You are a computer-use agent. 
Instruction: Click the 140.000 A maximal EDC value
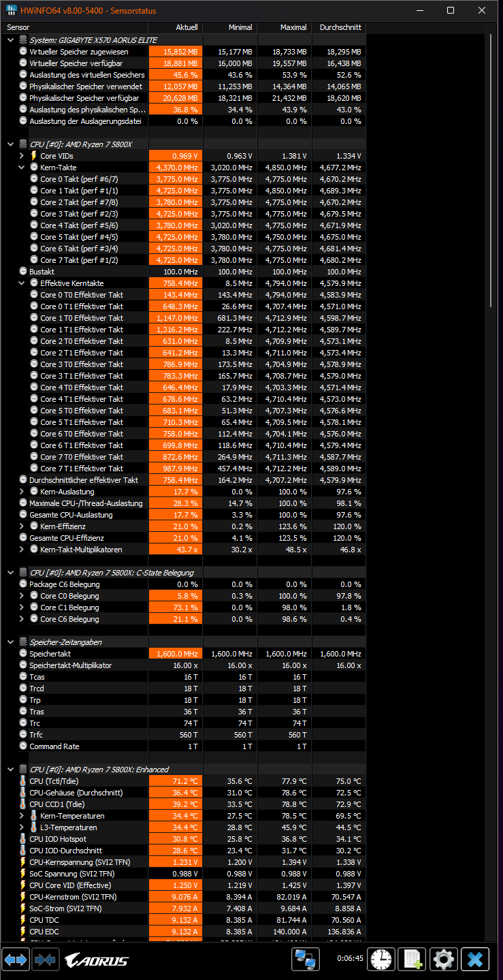[x=288, y=932]
